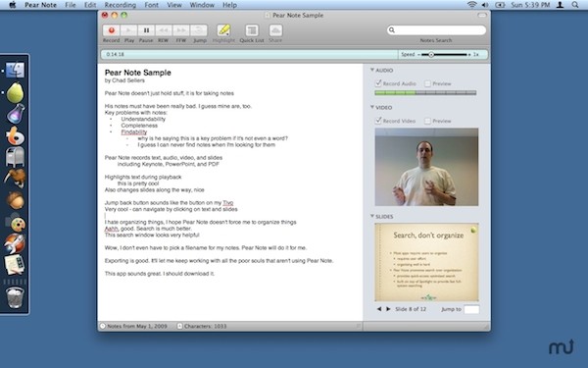Click the Jump to slide number field
The width and height of the screenshot is (588, 368).
point(471,309)
